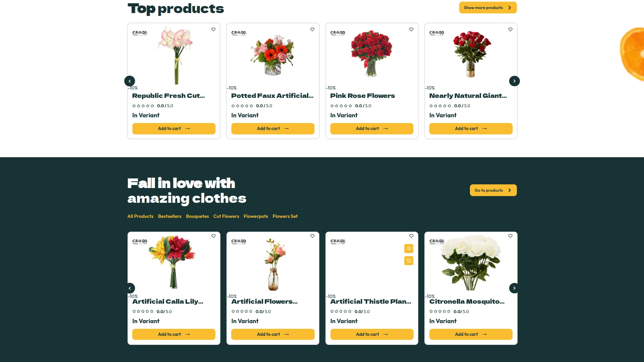The width and height of the screenshot is (644, 362).
Task: Favorite the Potted Faux Artificial product
Action: click(x=312, y=29)
